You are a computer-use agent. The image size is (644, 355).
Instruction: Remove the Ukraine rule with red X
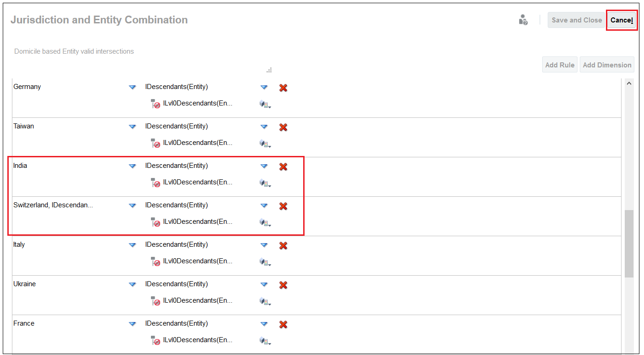pyautogui.click(x=283, y=285)
